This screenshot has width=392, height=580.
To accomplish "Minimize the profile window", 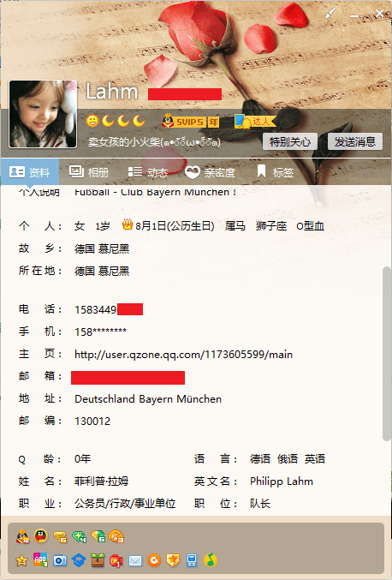I will pyautogui.click(x=354, y=15).
